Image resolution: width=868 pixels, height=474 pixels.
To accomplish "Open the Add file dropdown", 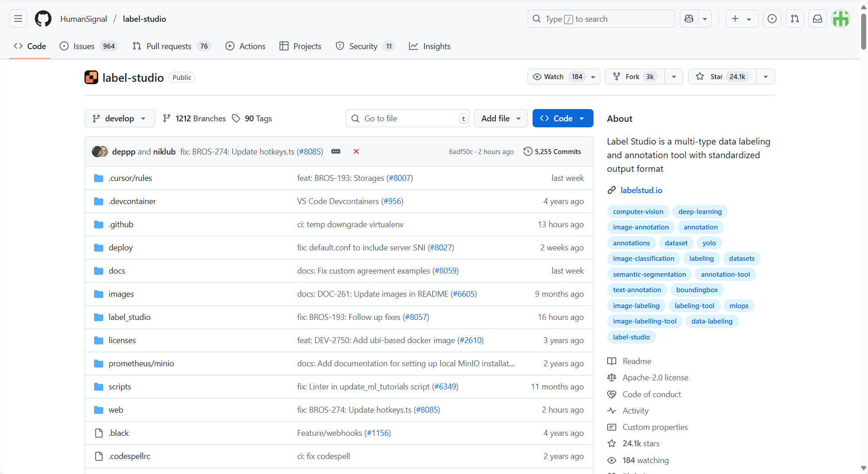I will click(x=501, y=118).
